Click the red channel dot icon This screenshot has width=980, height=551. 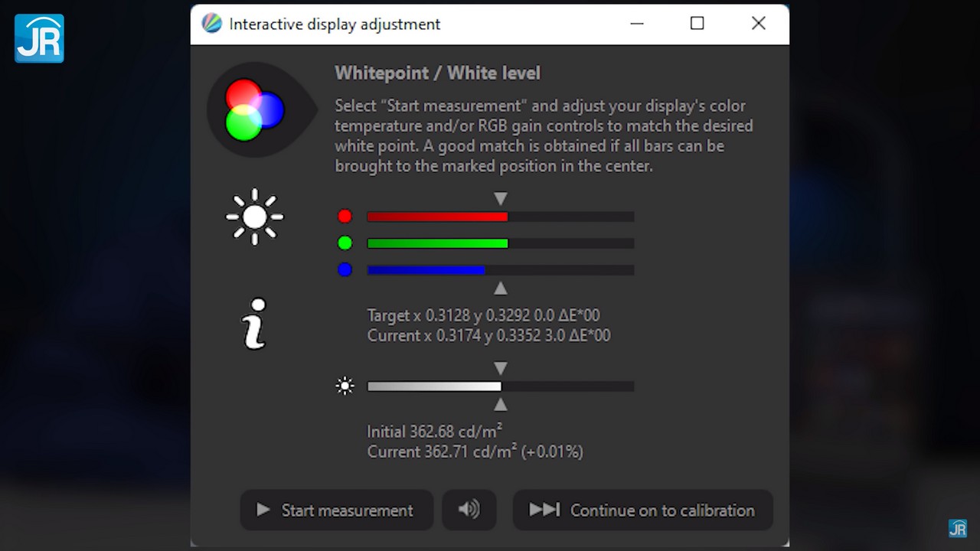tap(345, 217)
